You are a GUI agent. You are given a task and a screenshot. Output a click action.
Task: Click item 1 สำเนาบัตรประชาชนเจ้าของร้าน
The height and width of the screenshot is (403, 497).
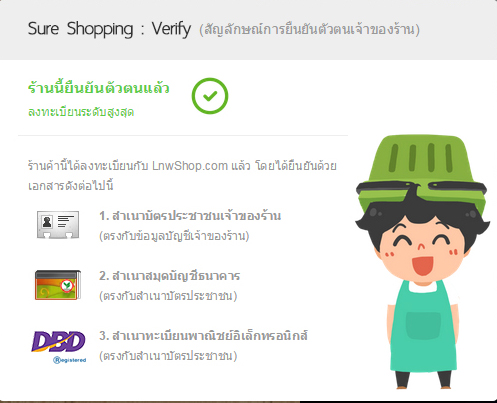(190, 216)
